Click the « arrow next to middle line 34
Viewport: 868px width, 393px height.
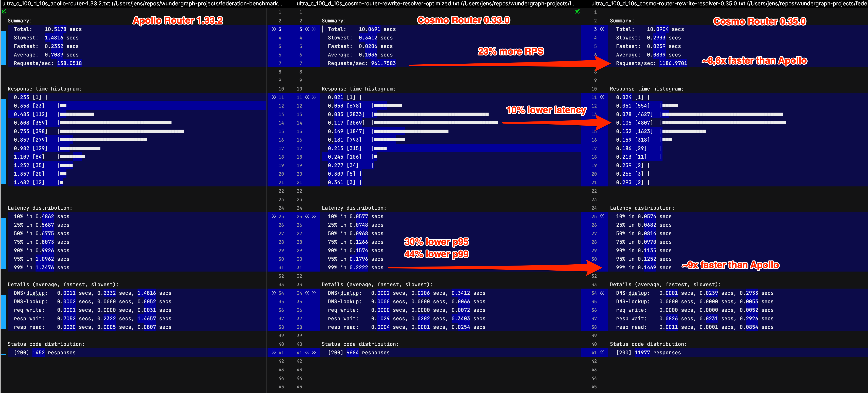click(307, 293)
